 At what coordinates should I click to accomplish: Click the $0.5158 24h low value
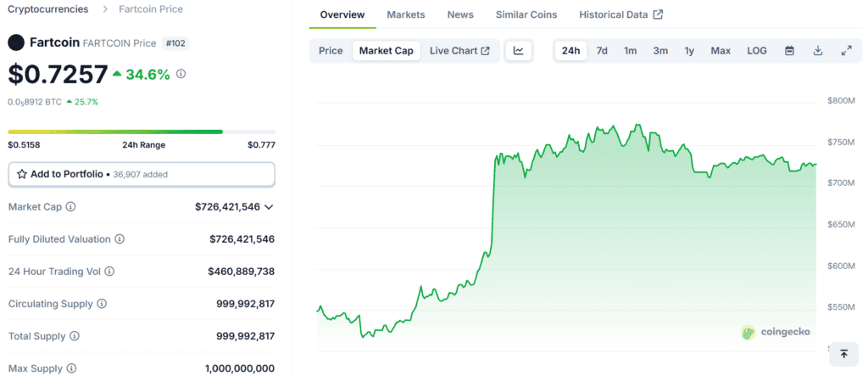pos(24,145)
